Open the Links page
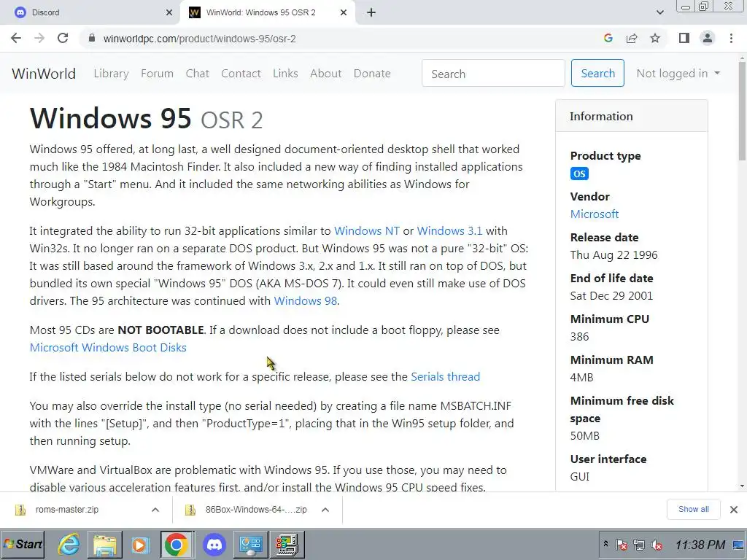 [285, 74]
